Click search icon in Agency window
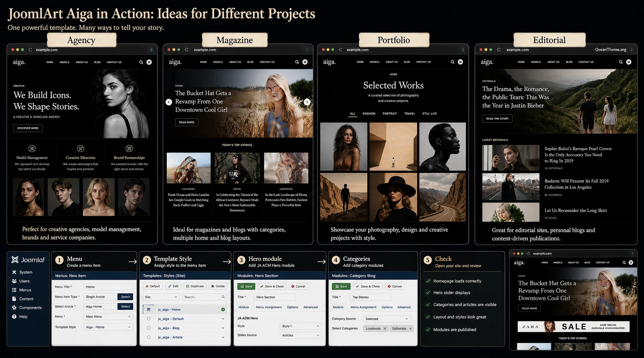The height and width of the screenshot is (358, 644). click(x=141, y=62)
